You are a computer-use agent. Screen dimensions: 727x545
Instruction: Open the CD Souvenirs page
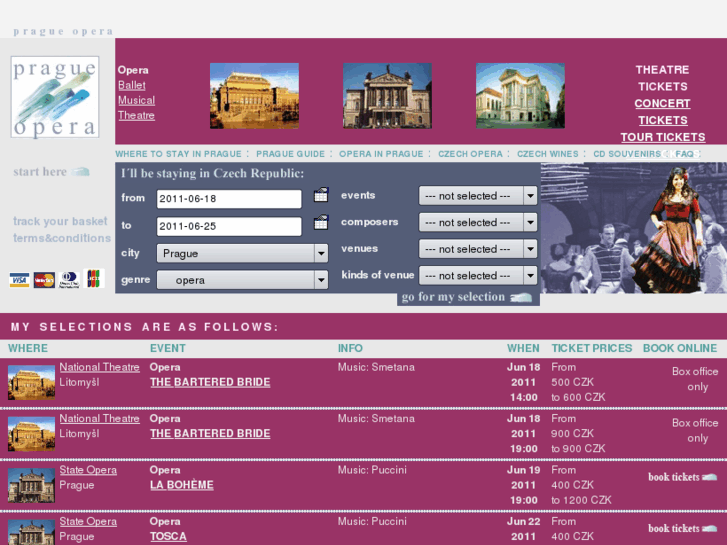tap(627, 154)
